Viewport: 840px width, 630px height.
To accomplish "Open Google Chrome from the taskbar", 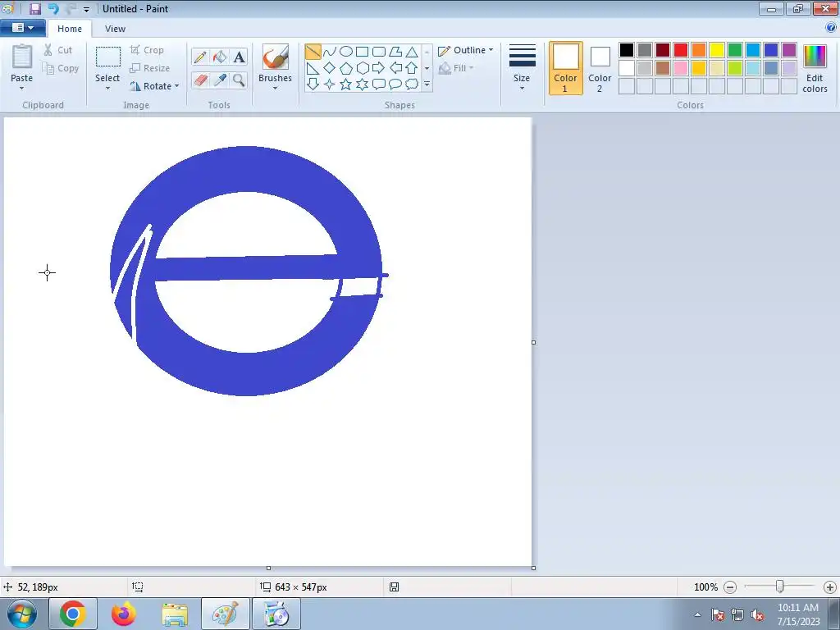I will [73, 614].
